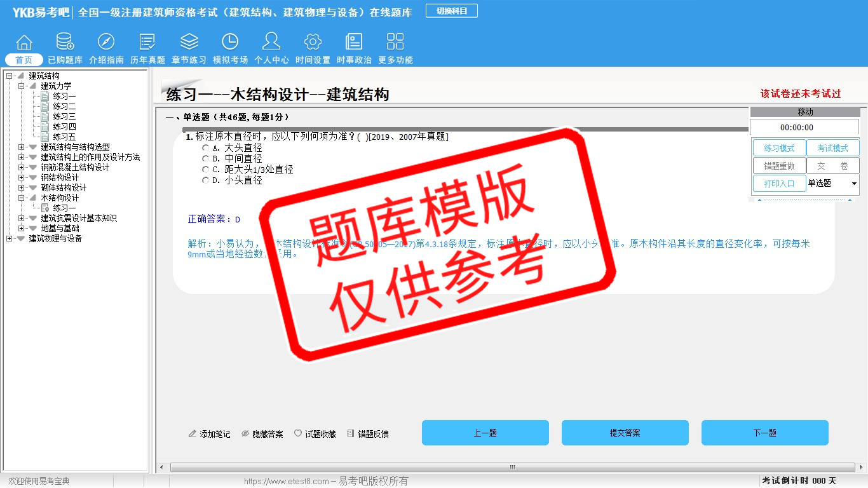Image resolution: width=868 pixels, height=488 pixels.
Task: Select the 钢筋混凝土结构设计 tree label
Action: 75,167
